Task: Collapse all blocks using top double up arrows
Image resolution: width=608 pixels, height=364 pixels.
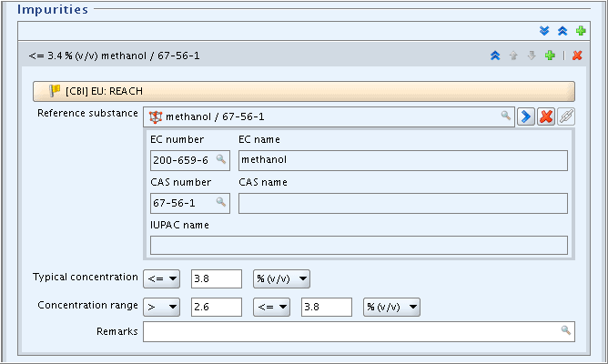Action: (x=562, y=31)
